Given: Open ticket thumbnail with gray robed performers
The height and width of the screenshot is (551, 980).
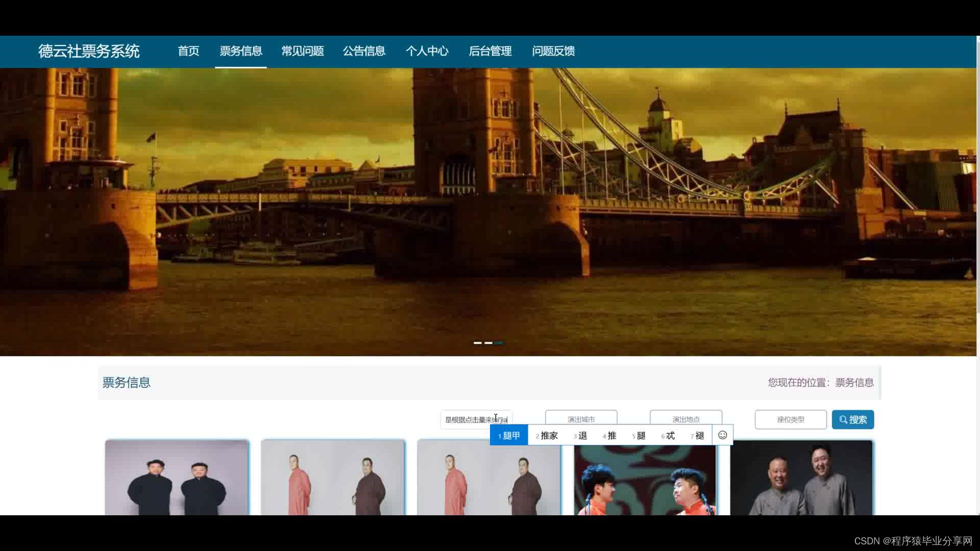Looking at the screenshot, I should tap(801, 480).
